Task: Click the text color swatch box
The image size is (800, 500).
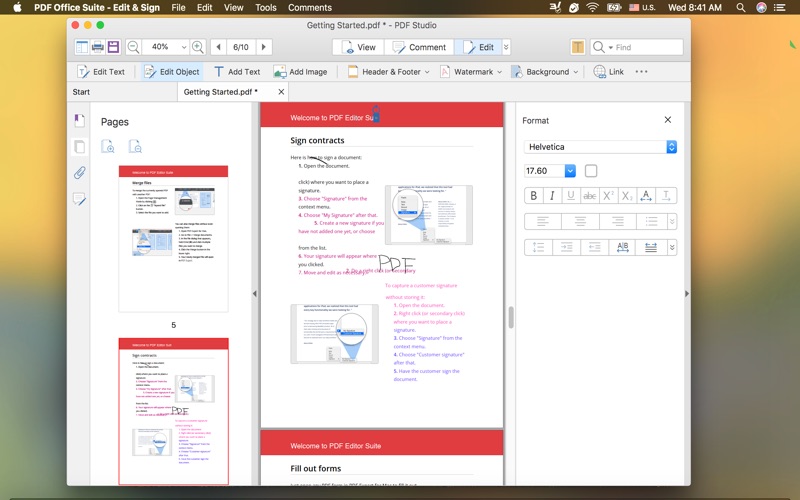Action: point(591,171)
